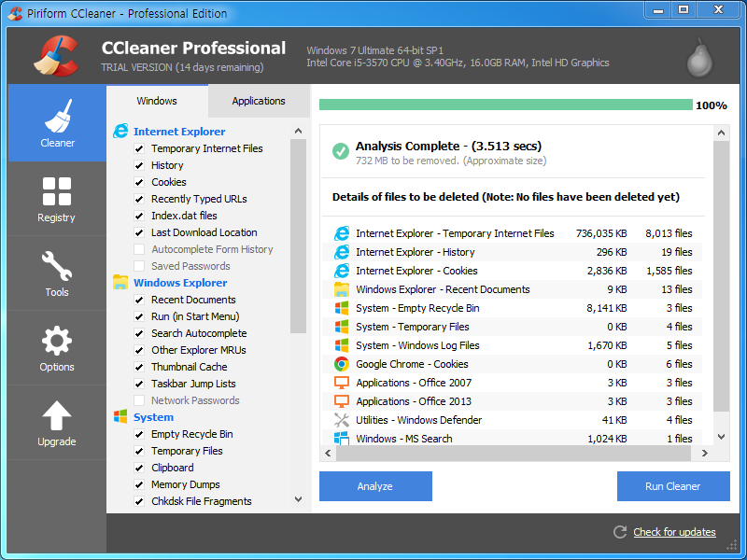Toggle the Empty Recycle Bin checkbox
This screenshot has width=747, height=560.
click(139, 434)
